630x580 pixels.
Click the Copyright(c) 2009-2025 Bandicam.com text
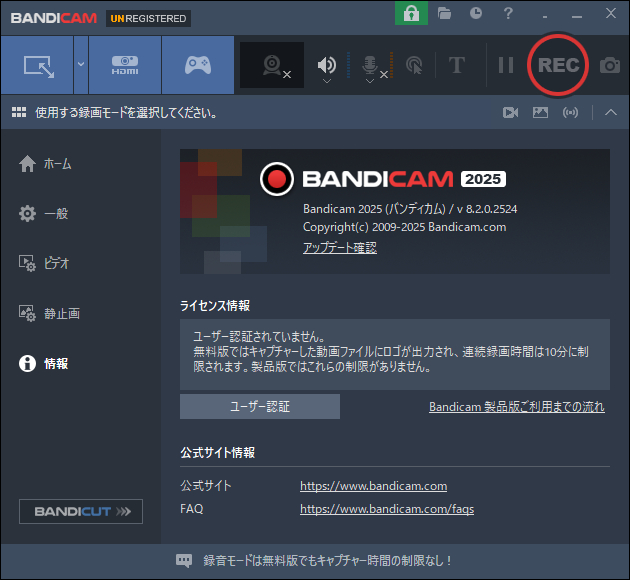click(404, 227)
